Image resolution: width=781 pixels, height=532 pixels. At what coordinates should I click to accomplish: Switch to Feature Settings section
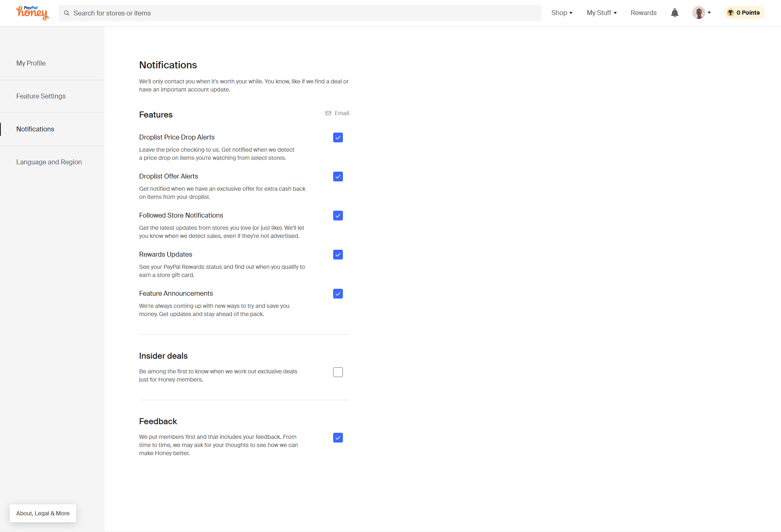pyautogui.click(x=41, y=96)
